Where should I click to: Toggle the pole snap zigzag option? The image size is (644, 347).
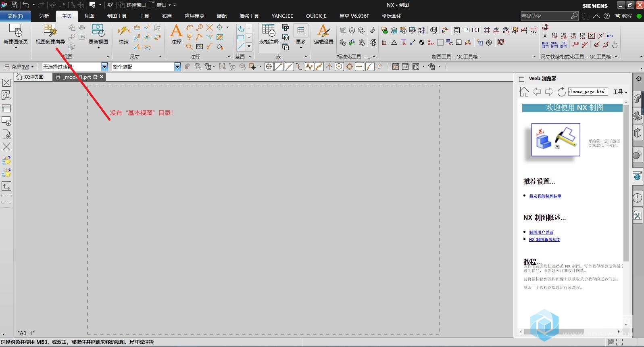click(x=309, y=67)
